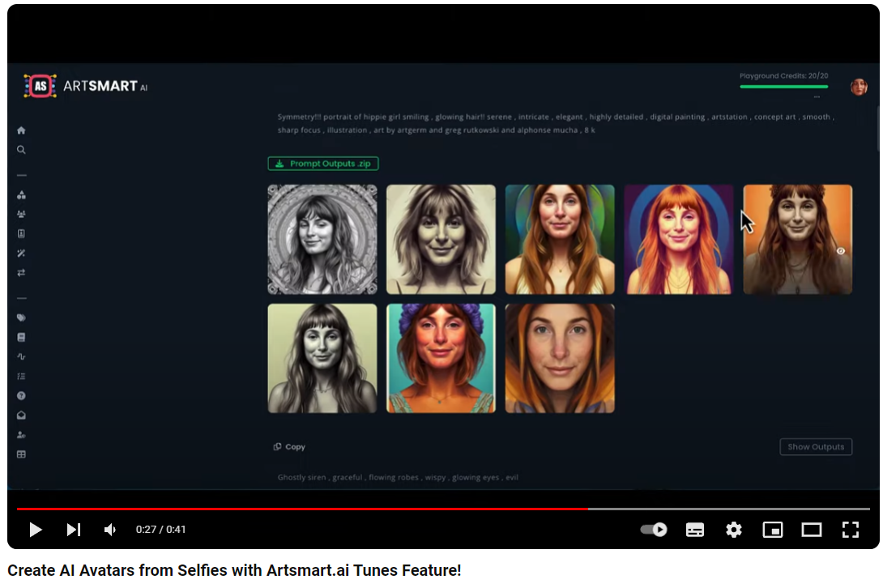Screen dimensions: 883x588
Task: Open the table grid sidebar icon
Action: (x=21, y=454)
